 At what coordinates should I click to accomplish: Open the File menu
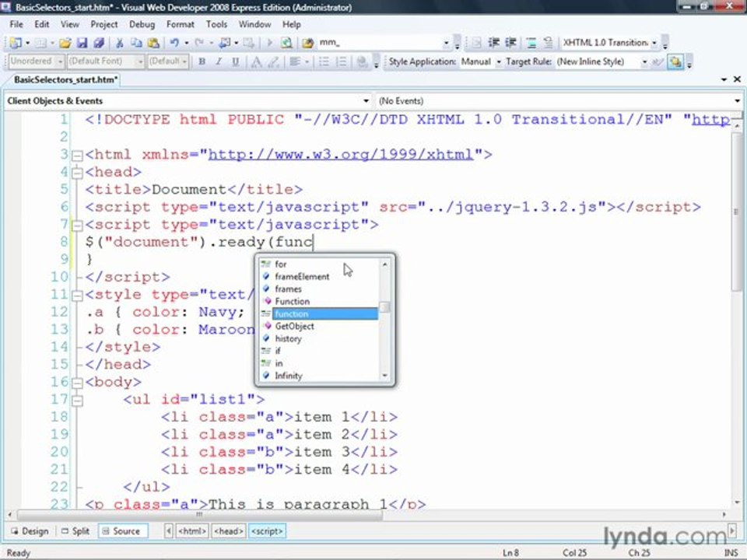pyautogui.click(x=16, y=24)
